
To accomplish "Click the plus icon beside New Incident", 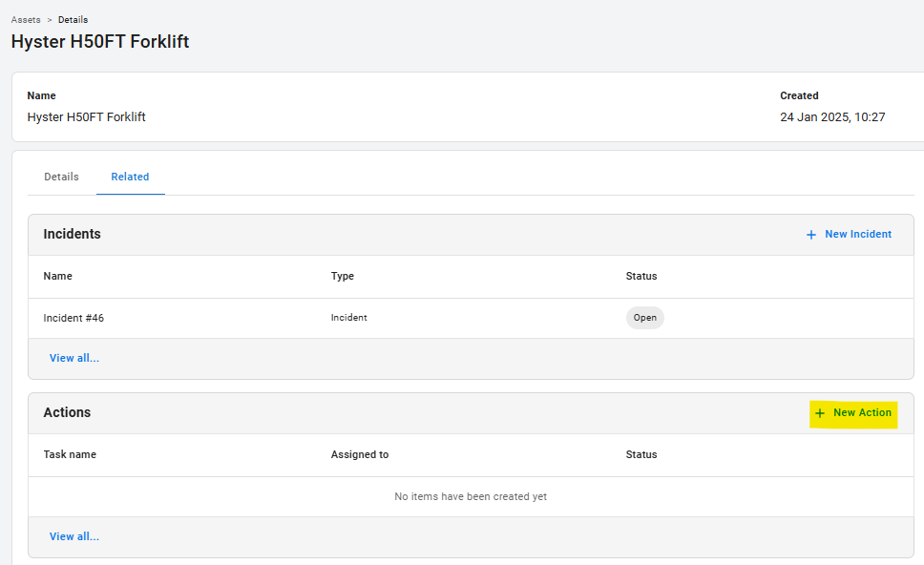I will (811, 235).
